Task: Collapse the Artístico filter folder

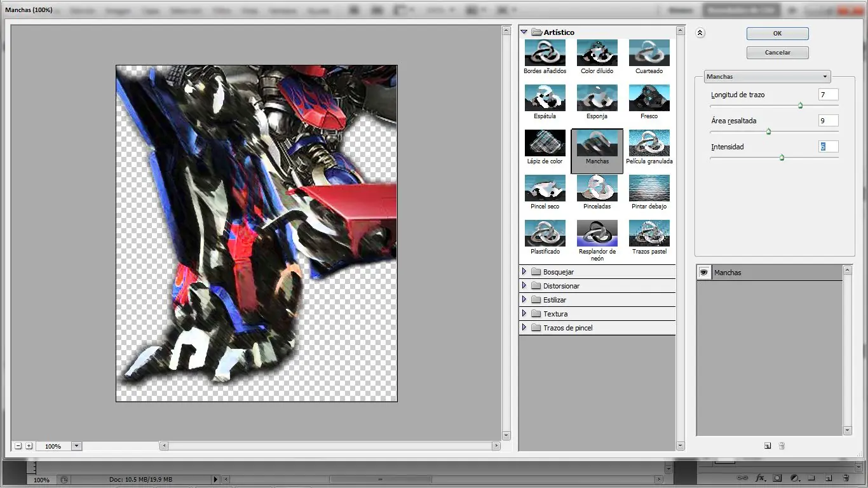Action: pyautogui.click(x=524, y=32)
